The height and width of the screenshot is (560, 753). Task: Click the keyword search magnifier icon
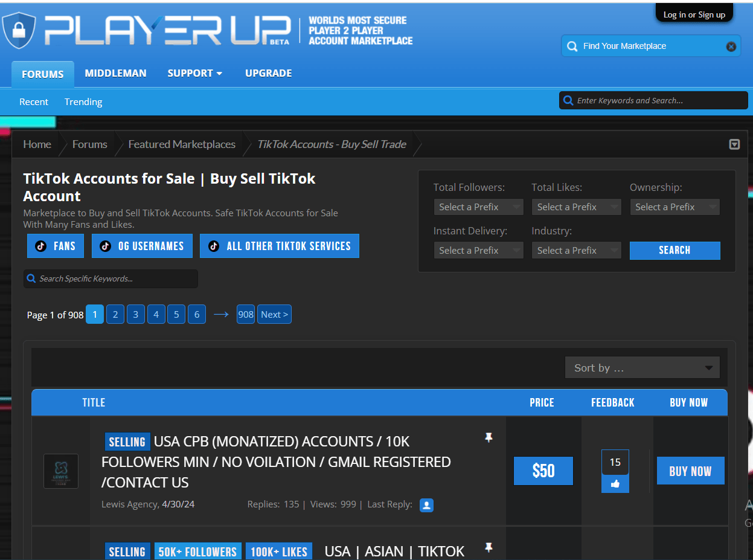coord(568,101)
